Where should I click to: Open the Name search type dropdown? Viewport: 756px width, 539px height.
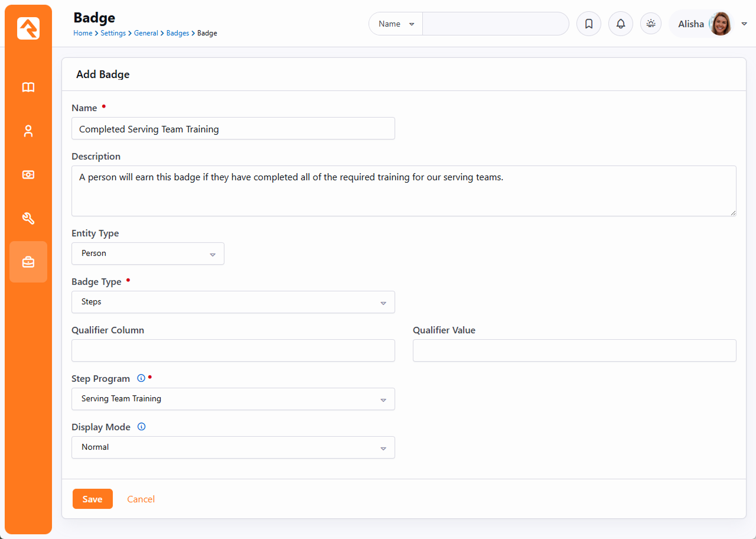[396, 24]
